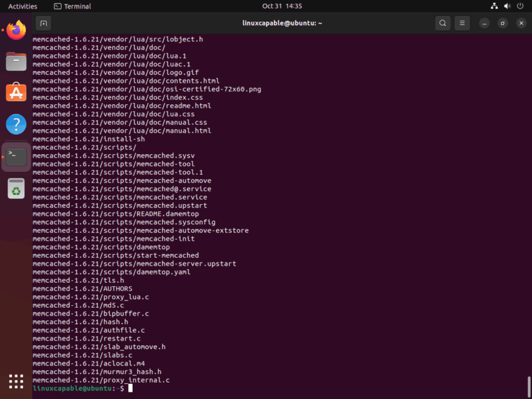The width and height of the screenshot is (532, 399).
Task: Open the clock showing Oct 31 14:35
Action: click(x=282, y=6)
